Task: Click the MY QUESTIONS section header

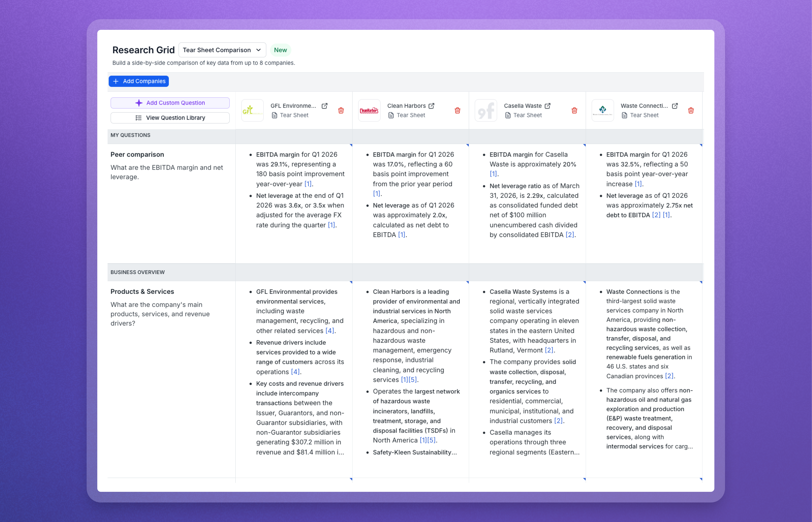Action: click(130, 135)
